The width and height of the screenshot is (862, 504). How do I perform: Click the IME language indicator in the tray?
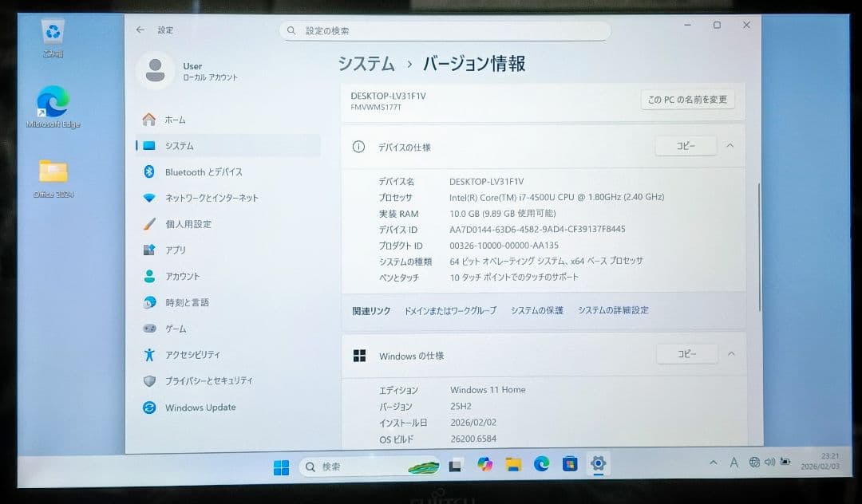(x=733, y=462)
